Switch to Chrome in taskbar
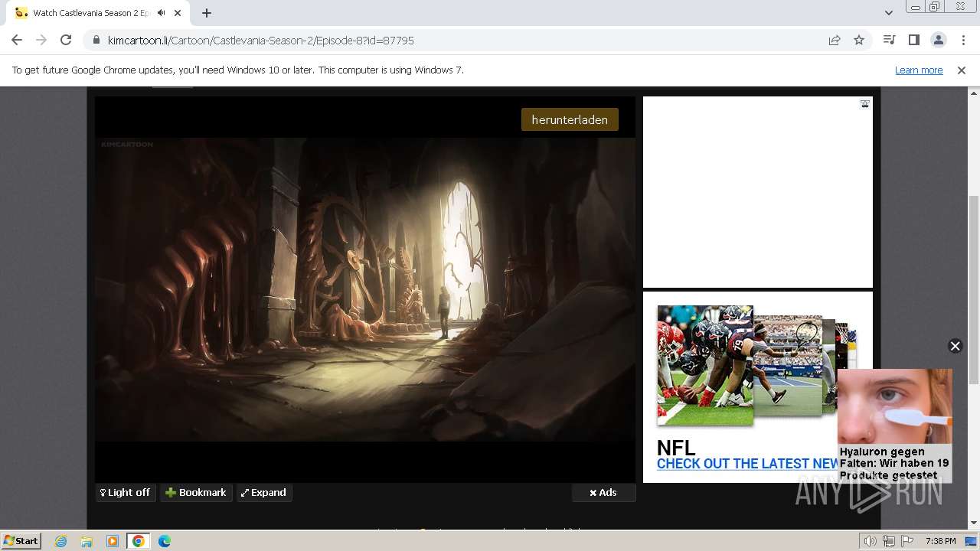The width and height of the screenshot is (980, 551). (x=139, y=541)
